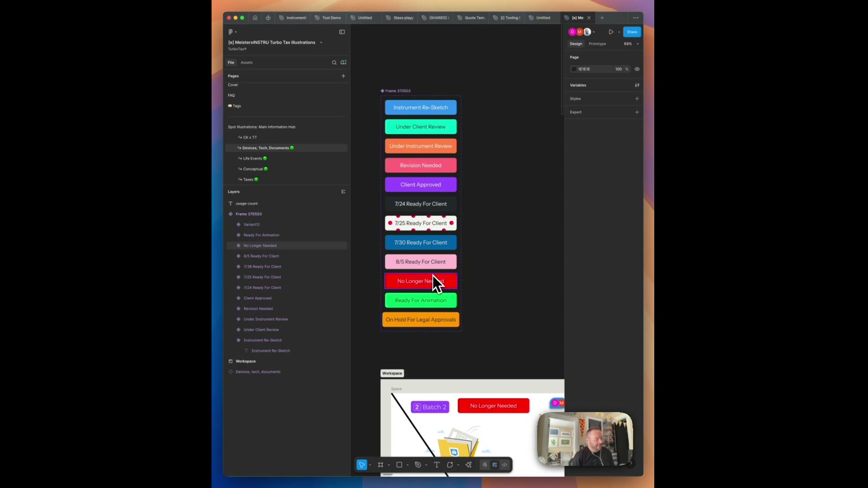Open the Taxes page
Viewport: 868px width, 488px height.
tap(248, 179)
